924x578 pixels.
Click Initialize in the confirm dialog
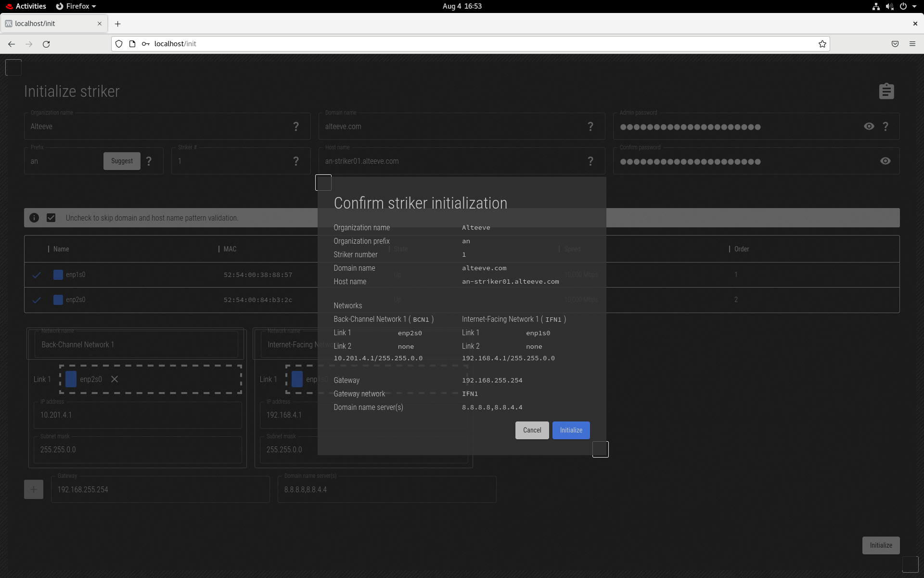(571, 430)
